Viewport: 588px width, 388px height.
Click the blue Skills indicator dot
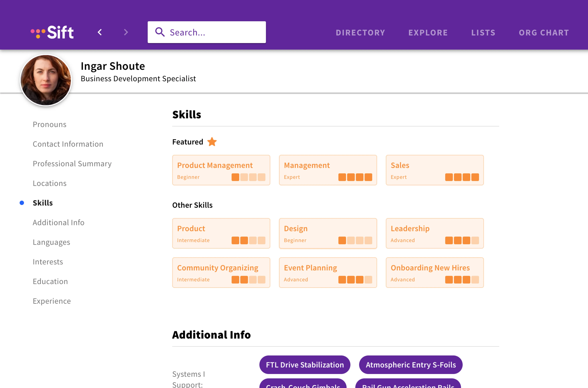pyautogui.click(x=22, y=203)
